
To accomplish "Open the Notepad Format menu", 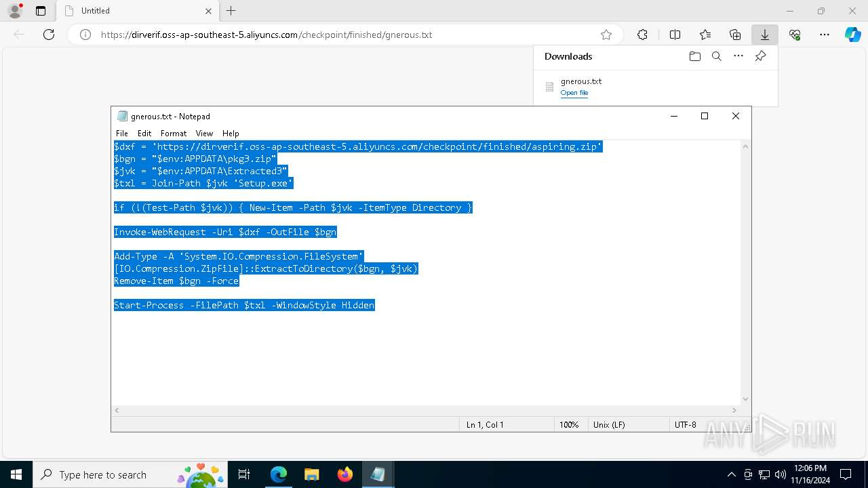I will (174, 134).
